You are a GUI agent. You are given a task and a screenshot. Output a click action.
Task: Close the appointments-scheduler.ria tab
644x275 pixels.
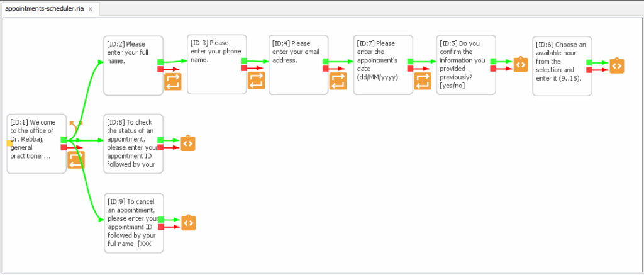tap(91, 9)
